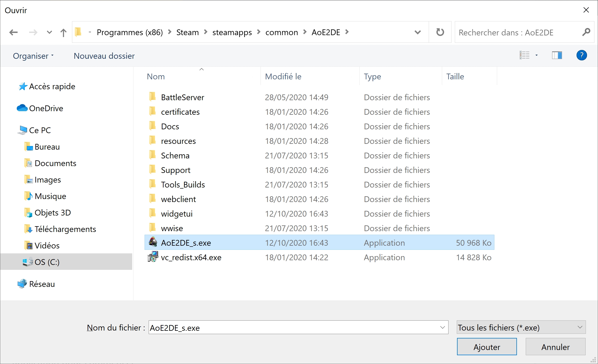Select the Support folder icon
Image resolution: width=598 pixels, height=364 pixels.
[153, 169]
